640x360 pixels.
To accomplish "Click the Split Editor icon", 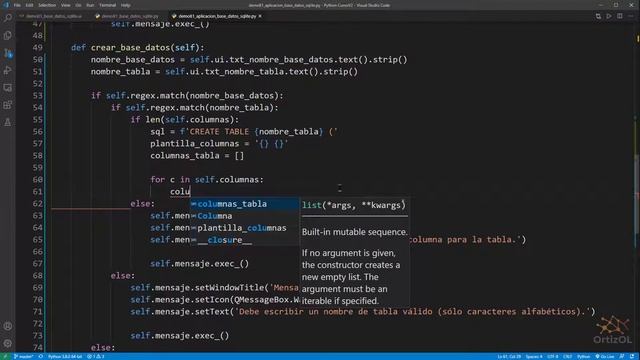I will pyautogui.click(x=620, y=16).
